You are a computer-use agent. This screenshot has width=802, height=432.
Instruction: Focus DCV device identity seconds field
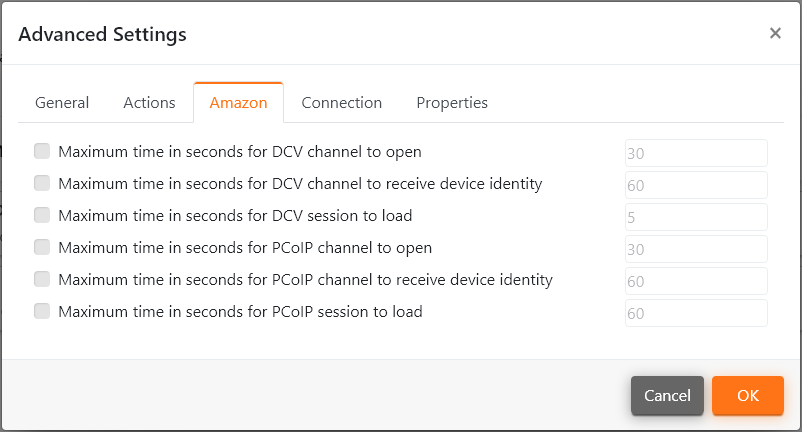pyautogui.click(x=696, y=185)
